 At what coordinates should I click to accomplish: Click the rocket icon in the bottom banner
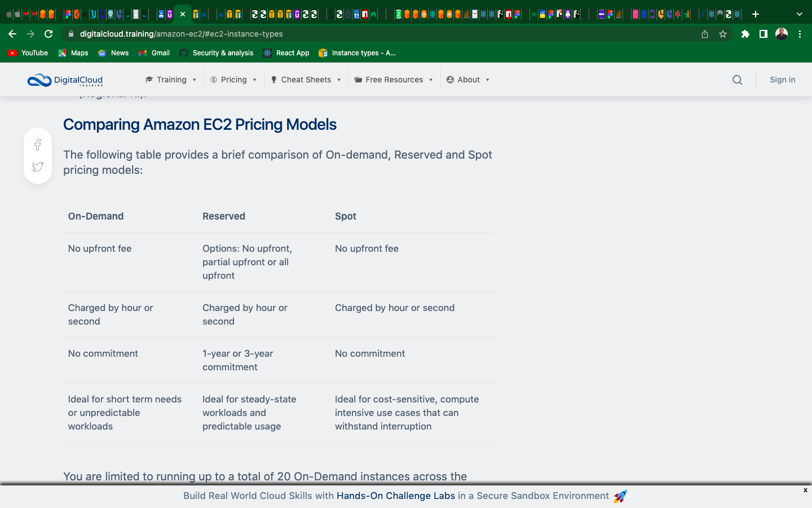pyautogui.click(x=620, y=496)
